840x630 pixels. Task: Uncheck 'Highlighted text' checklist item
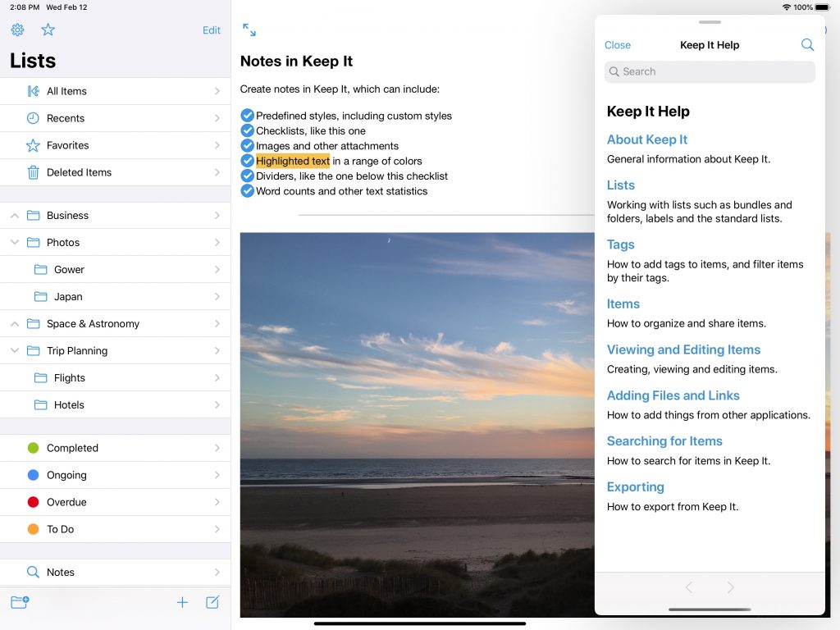point(247,161)
